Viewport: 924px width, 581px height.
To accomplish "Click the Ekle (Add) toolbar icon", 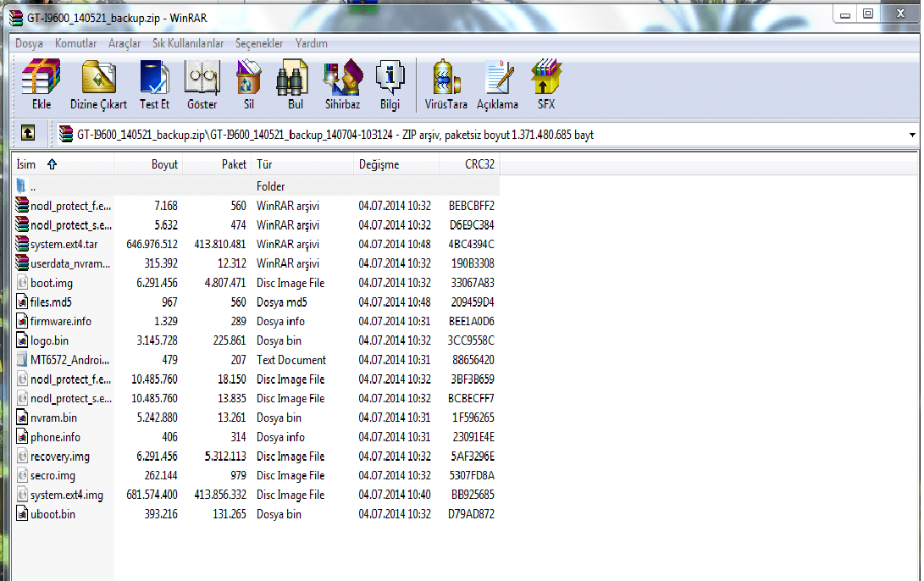I will coord(41,86).
